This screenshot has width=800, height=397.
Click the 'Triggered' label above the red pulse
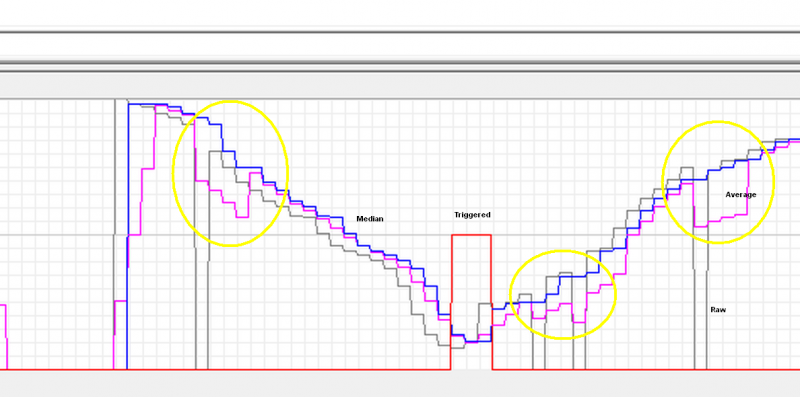click(472, 215)
